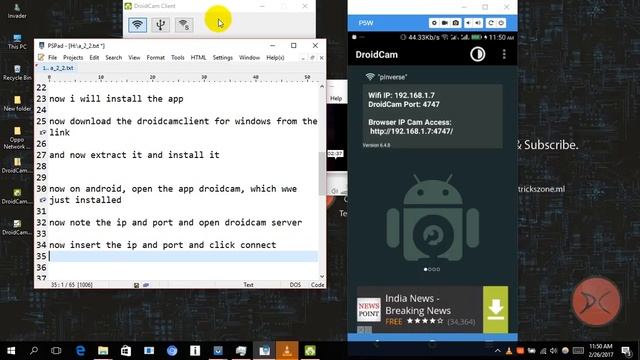Open Task View from the taskbar
Image resolution: width=640 pixels, height=360 pixels.
pyautogui.click(x=56, y=351)
